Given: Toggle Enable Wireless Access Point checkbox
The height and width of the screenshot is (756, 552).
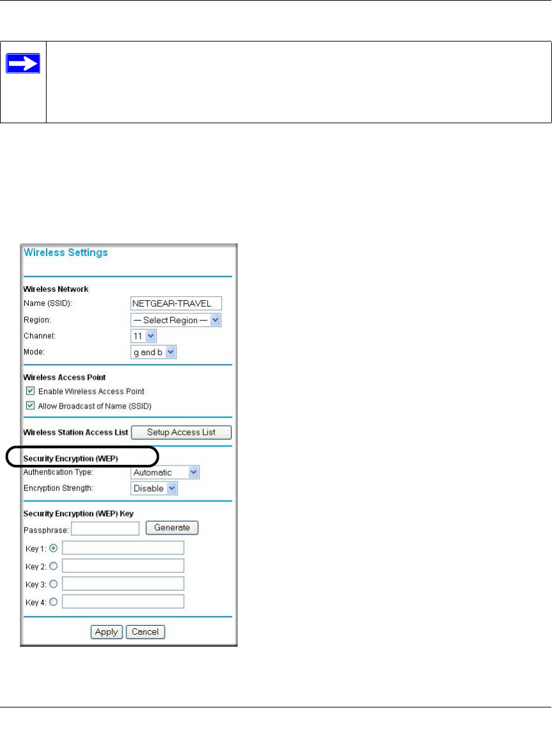Looking at the screenshot, I should [x=31, y=391].
